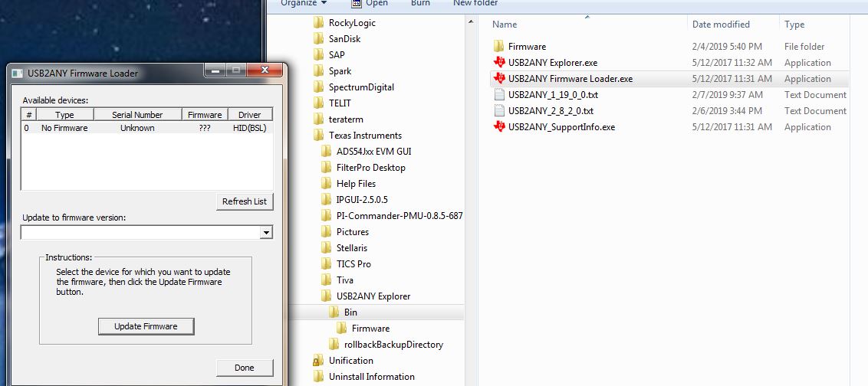Click the USB2ANY Firmware Loader.exe file icon
868x386 pixels.
[x=499, y=79]
